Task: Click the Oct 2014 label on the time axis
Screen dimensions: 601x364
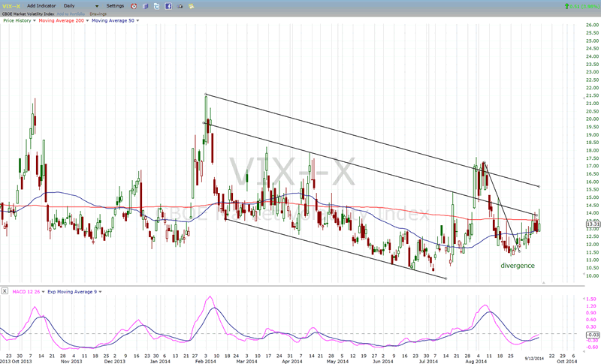Action: (566, 361)
